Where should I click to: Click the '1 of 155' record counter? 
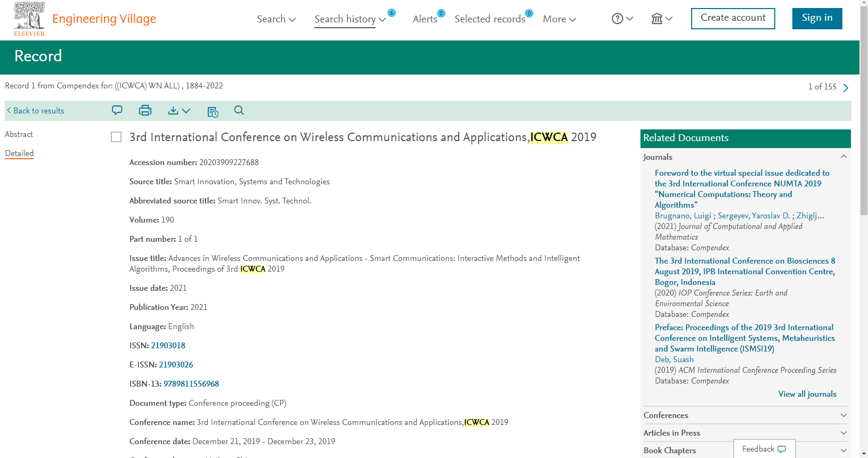822,87
